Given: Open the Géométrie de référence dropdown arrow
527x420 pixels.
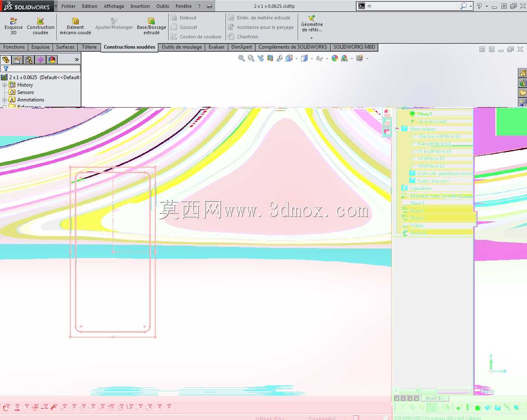Looking at the screenshot, I should [312, 38].
